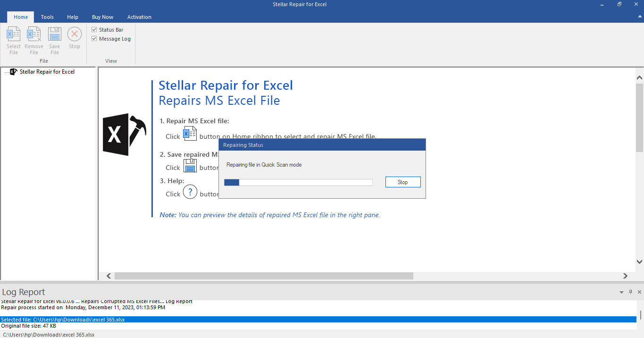The width and height of the screenshot is (644, 338).
Task: Open the Log Report panel dropdown arrow
Action: coord(621,292)
